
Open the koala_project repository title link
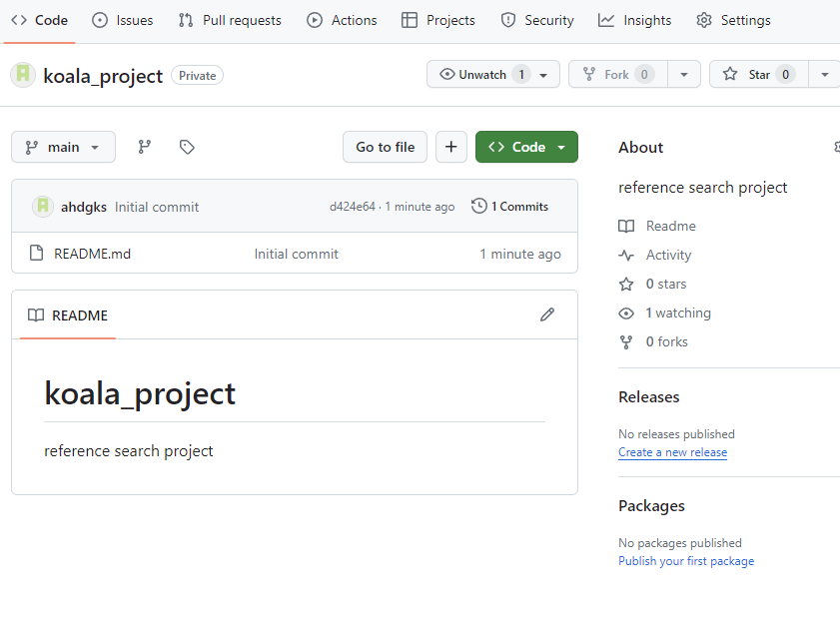[x=103, y=76]
